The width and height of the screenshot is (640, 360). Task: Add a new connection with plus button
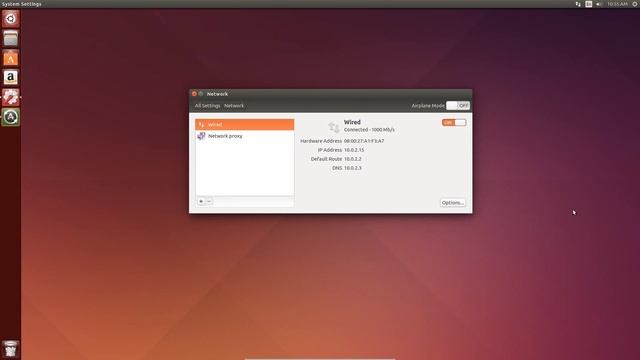point(201,201)
